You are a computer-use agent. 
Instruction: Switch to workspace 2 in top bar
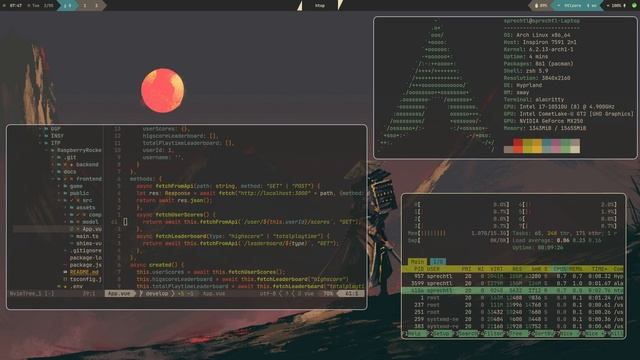pyautogui.click(x=84, y=6)
